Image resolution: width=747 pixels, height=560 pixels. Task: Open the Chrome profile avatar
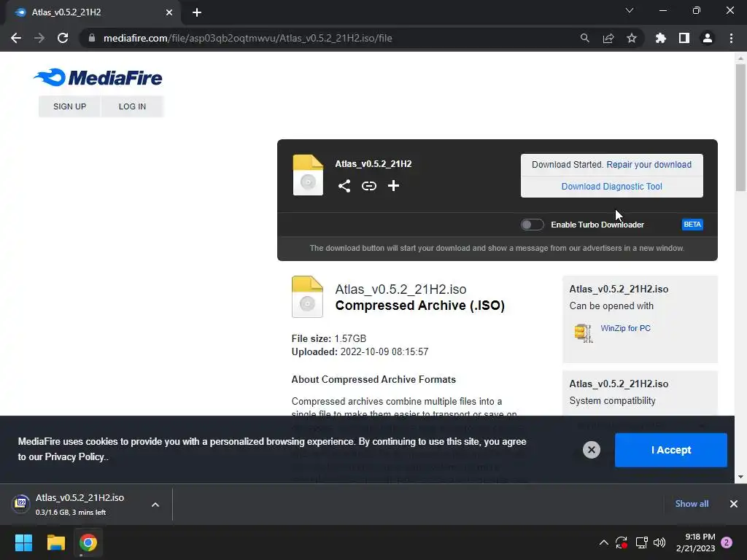pos(708,38)
